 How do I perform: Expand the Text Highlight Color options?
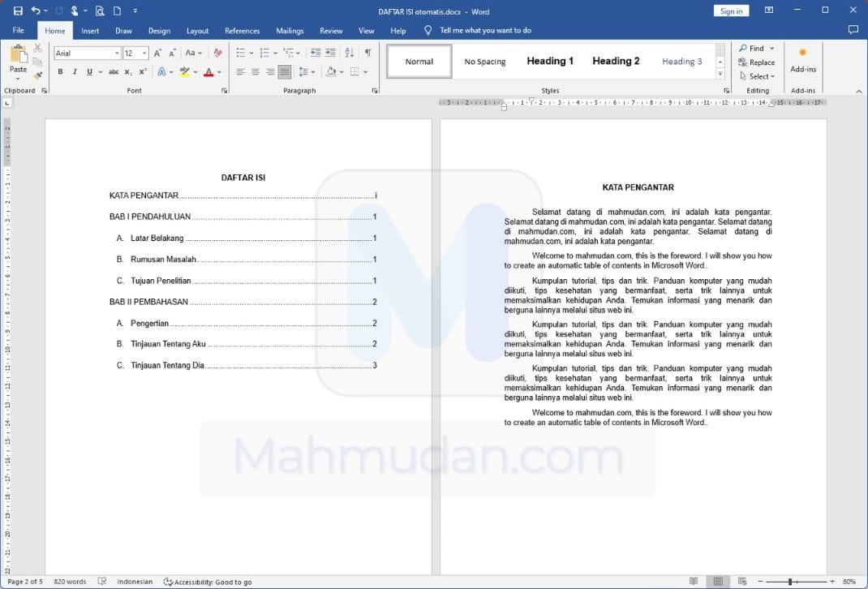click(x=195, y=72)
